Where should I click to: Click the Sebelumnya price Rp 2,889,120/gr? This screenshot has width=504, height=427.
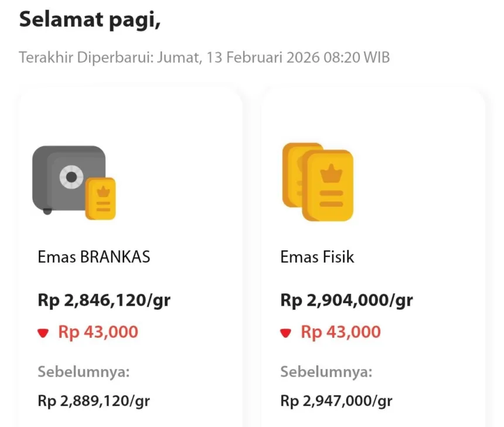[x=94, y=401]
